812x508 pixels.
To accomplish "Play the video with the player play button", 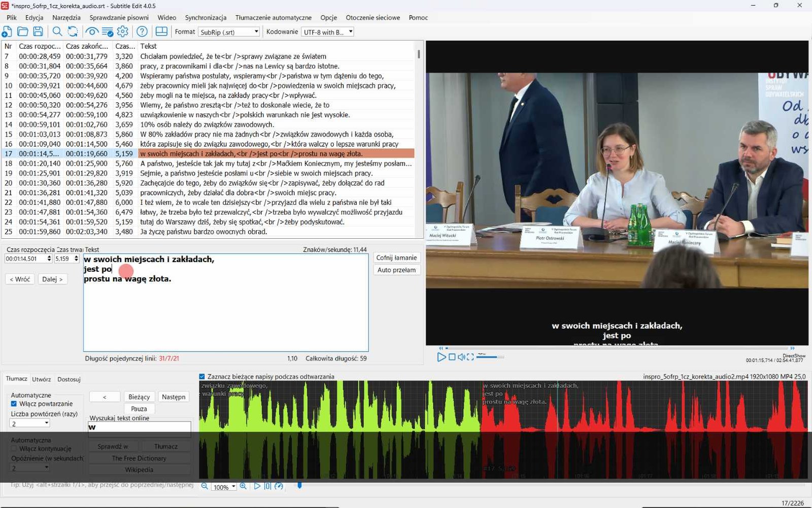I will point(441,357).
